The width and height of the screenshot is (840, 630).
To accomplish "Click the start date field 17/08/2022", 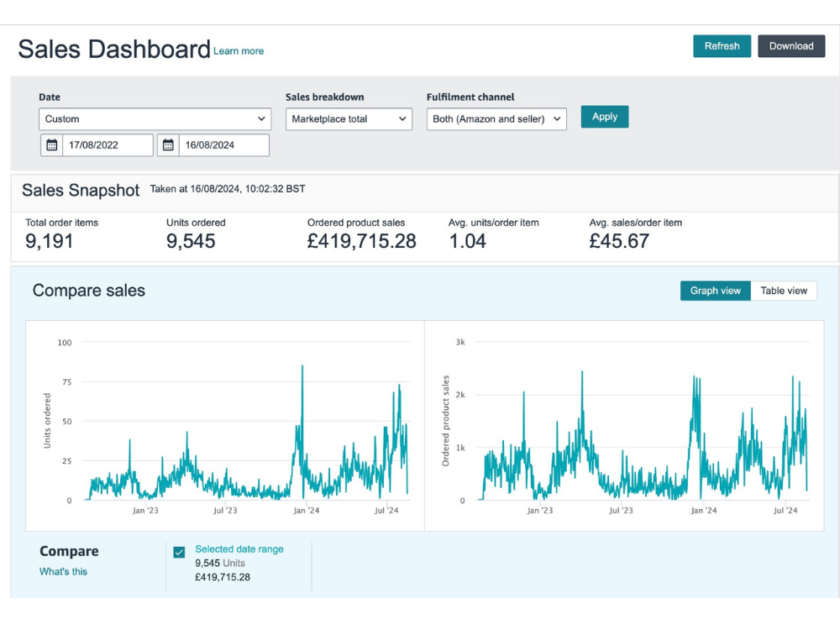I will tap(106, 145).
